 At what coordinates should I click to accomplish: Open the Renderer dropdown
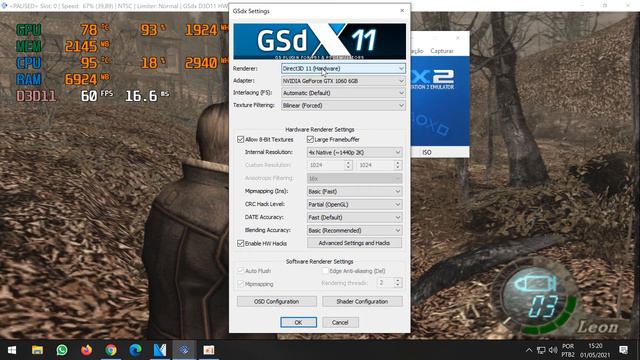click(x=343, y=69)
